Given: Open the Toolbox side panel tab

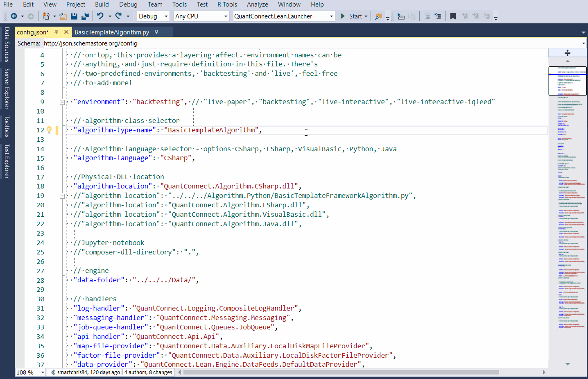Looking at the screenshot, I should [7, 127].
